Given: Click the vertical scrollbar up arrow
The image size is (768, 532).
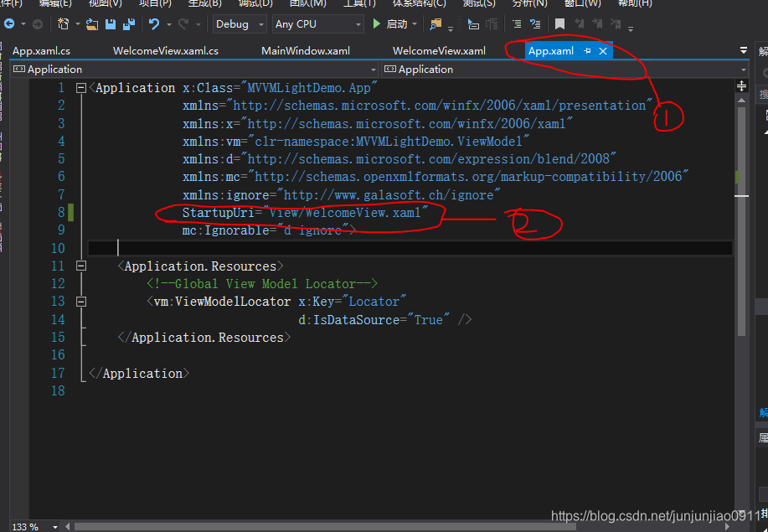Looking at the screenshot, I should click(741, 101).
